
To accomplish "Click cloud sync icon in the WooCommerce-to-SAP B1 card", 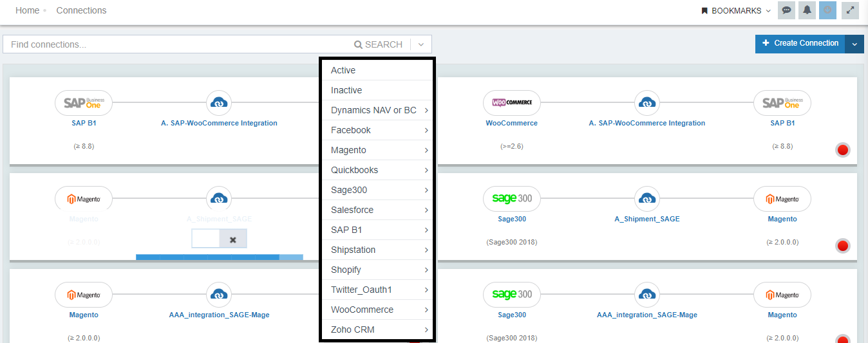I will pos(647,102).
